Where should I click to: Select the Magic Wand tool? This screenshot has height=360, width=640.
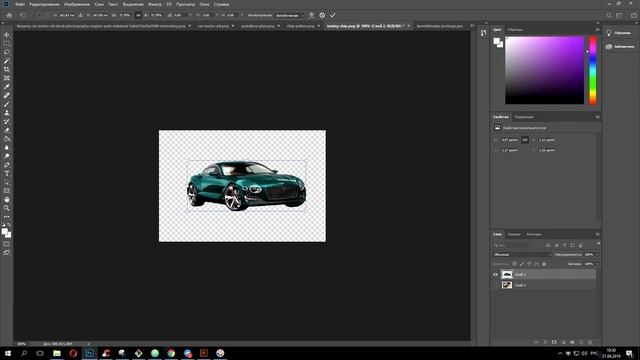click(7, 61)
